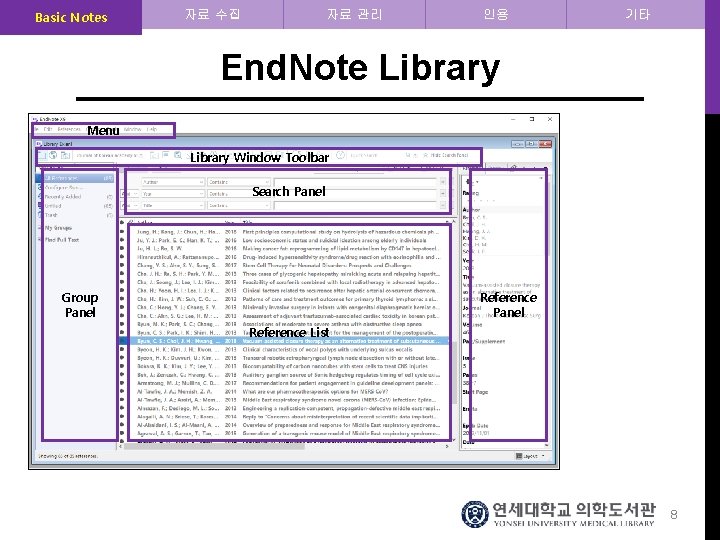Select the reference by Jung, H.; Kang, J.
This screenshot has width=720, height=540.
(288, 232)
